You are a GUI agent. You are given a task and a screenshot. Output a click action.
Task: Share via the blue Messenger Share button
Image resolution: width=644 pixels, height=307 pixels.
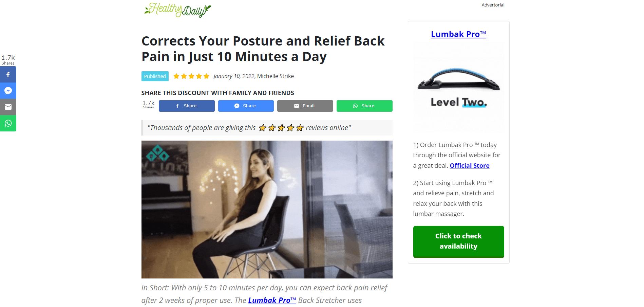tap(246, 106)
